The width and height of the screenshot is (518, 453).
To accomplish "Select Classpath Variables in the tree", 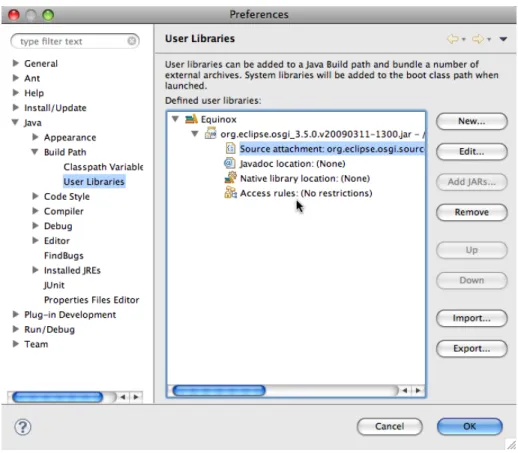I will coord(103,167).
